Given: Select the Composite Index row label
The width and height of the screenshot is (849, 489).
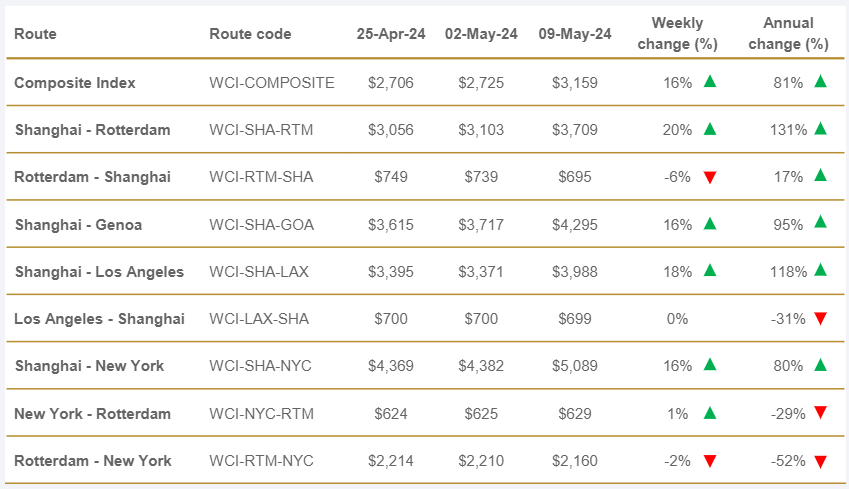Looking at the screenshot, I should coord(75,82).
